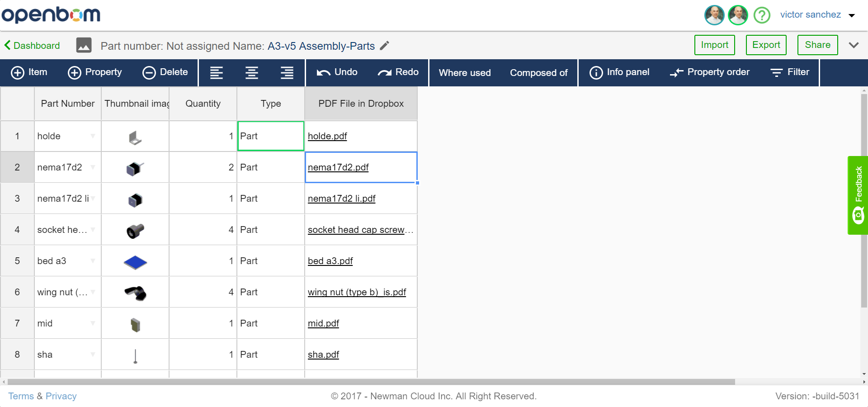Open the Info panel
868x407 pixels.
coord(619,72)
